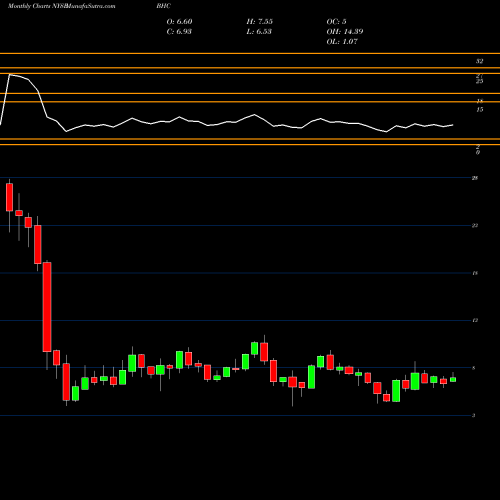Click the 'OC: 5' statistic

(336, 22)
